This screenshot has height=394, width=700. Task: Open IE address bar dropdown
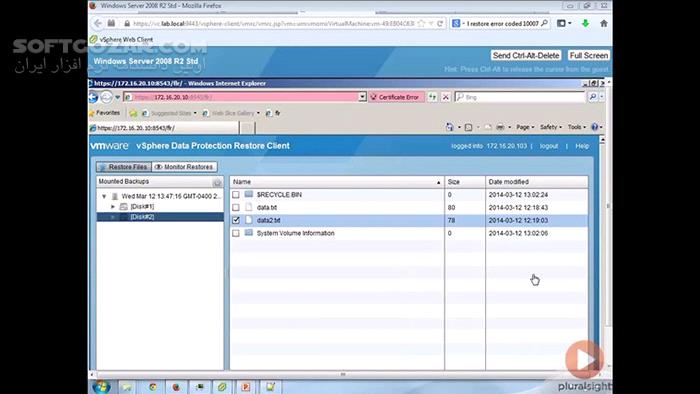[x=362, y=97]
